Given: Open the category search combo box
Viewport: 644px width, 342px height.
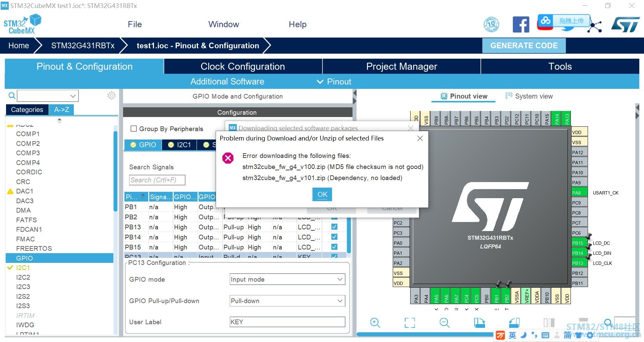Looking at the screenshot, I should 48,96.
